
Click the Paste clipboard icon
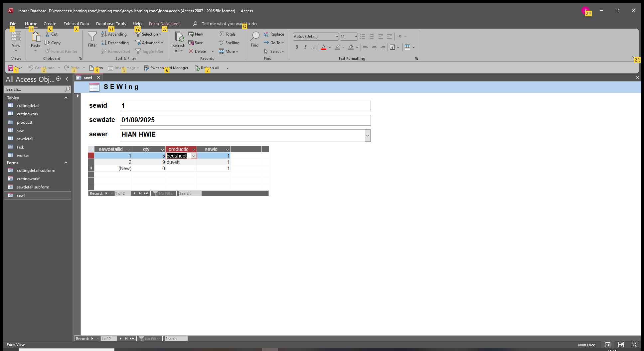(x=36, y=37)
